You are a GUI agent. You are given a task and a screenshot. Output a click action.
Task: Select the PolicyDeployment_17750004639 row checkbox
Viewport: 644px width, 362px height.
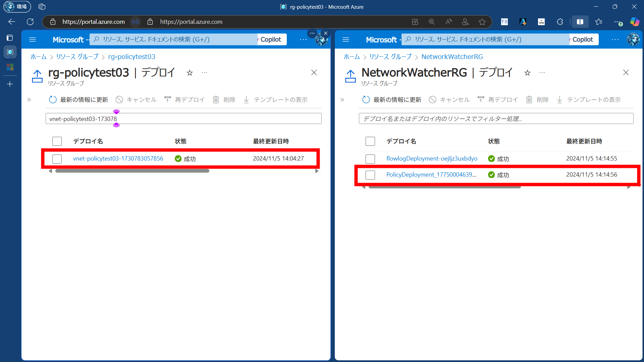(x=370, y=175)
